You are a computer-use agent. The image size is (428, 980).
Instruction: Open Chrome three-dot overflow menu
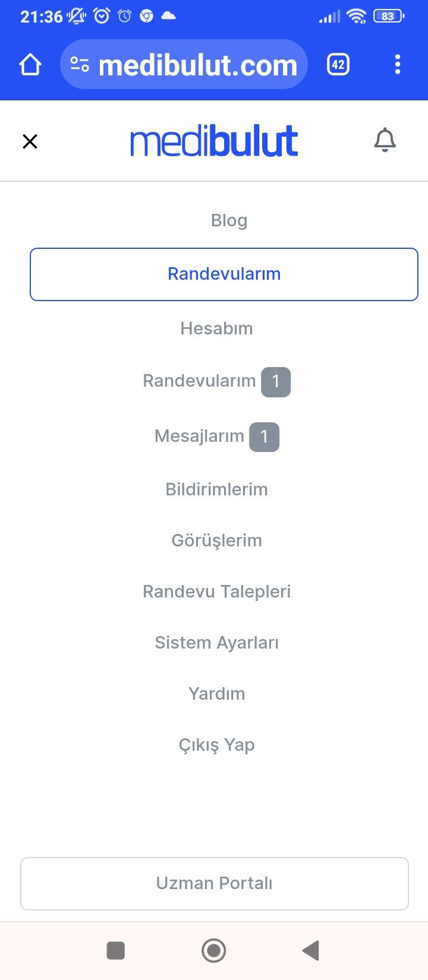(398, 65)
